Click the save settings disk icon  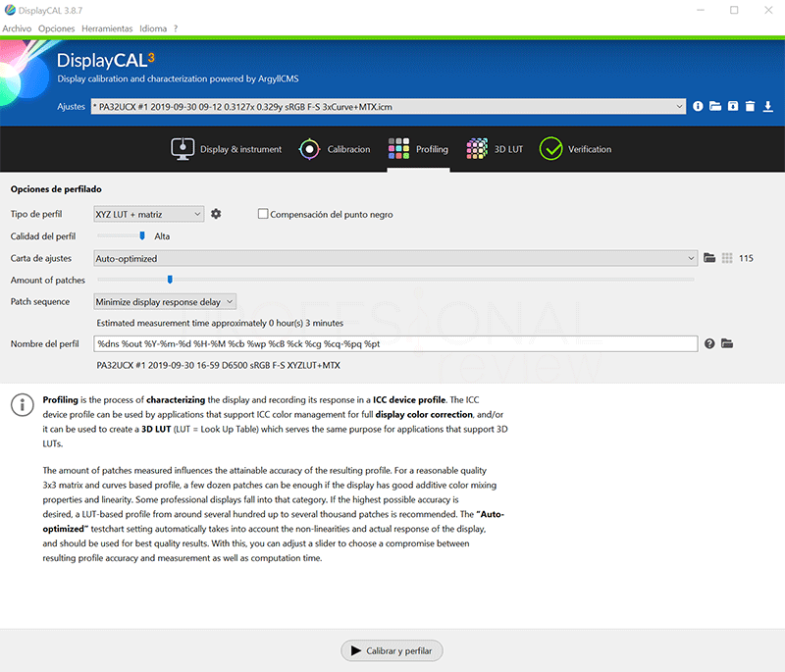733,106
